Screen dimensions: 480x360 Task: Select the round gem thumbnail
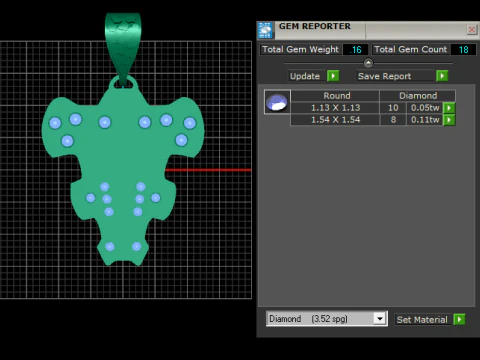[x=277, y=102]
